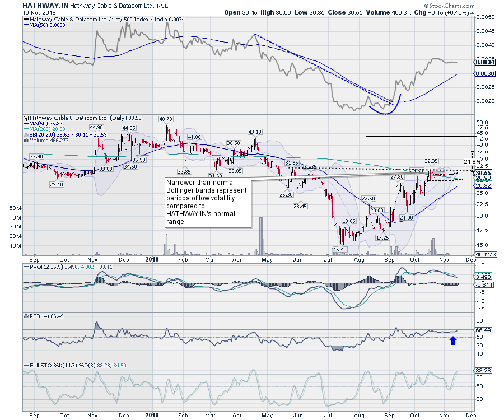The image size is (504, 420).
Task: Click the 29.10 low price label
Action: point(56,184)
